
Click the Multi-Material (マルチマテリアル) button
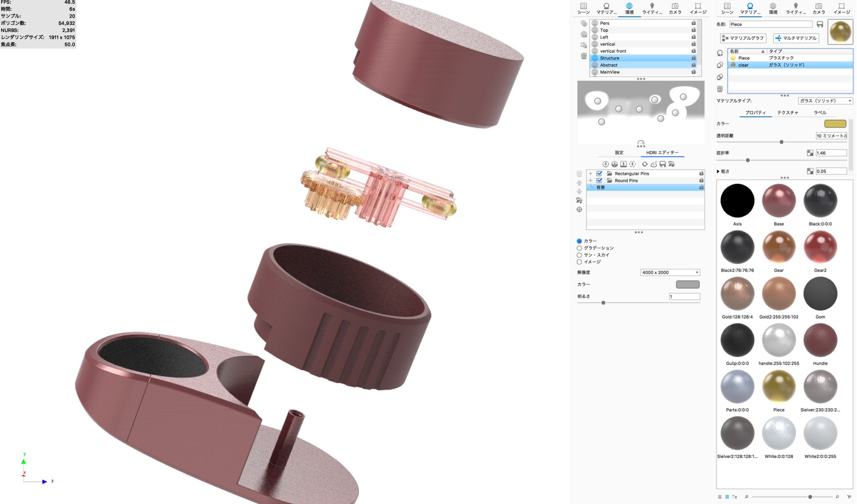point(796,38)
